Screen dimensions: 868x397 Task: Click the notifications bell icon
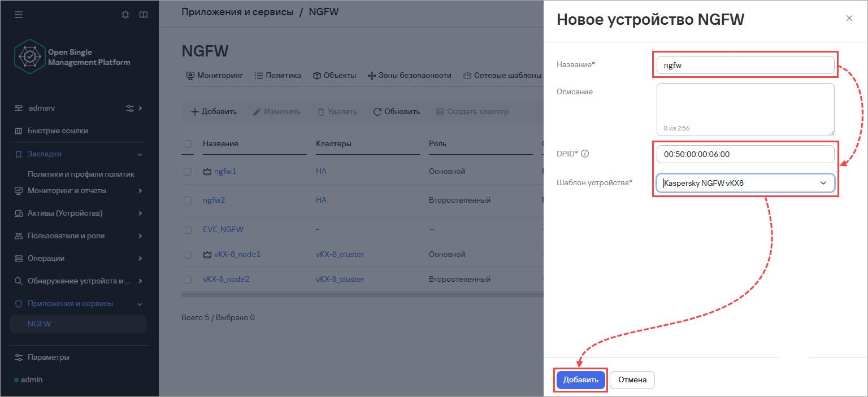[125, 15]
